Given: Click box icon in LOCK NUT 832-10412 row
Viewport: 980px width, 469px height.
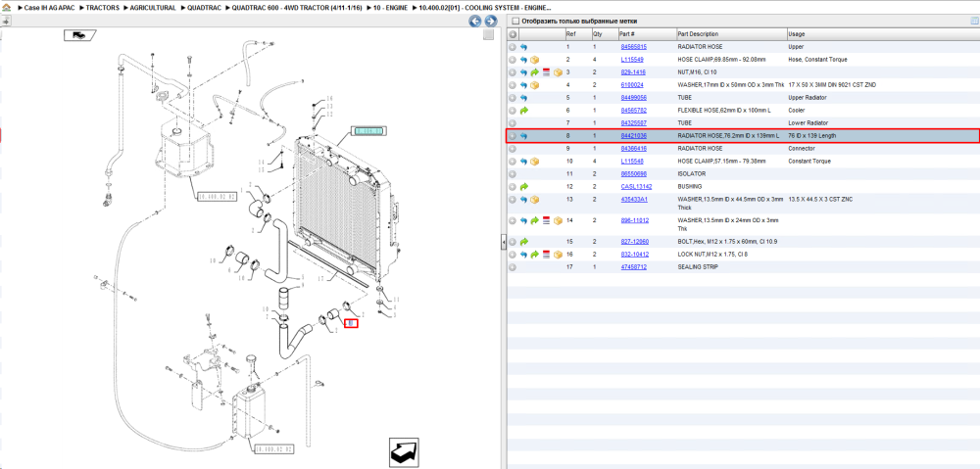Looking at the screenshot, I should 558,255.
